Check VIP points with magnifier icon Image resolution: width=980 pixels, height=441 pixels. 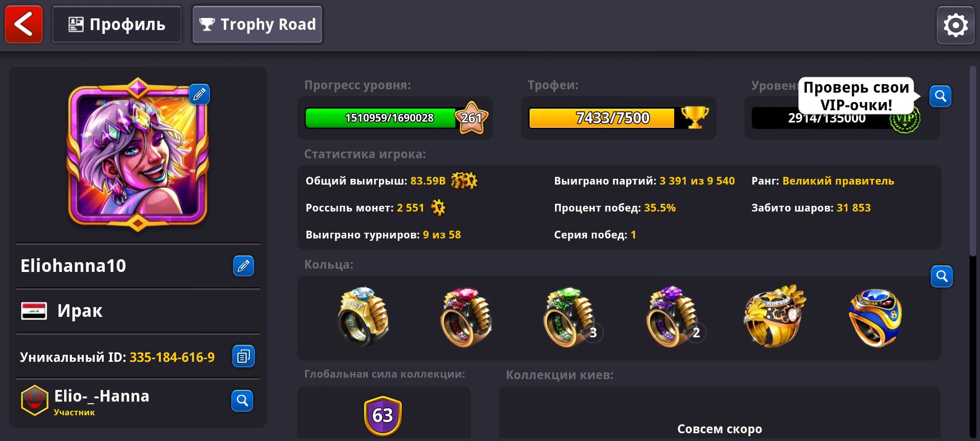(940, 96)
